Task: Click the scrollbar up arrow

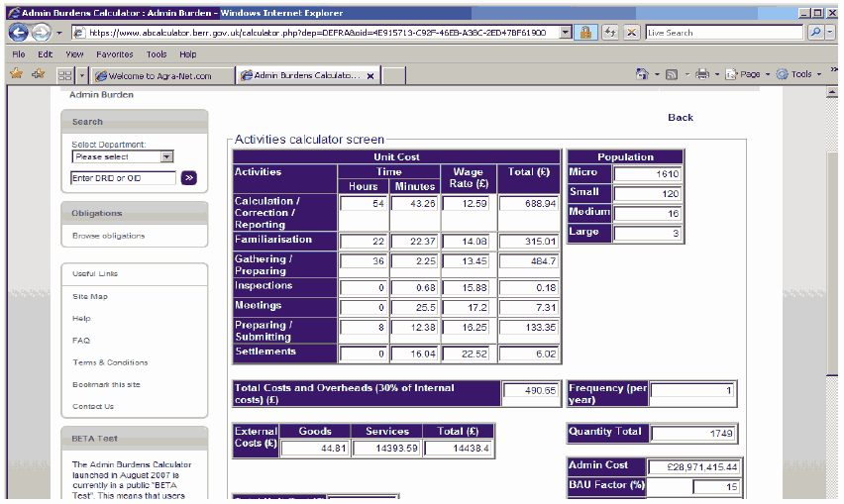Action: [832, 92]
